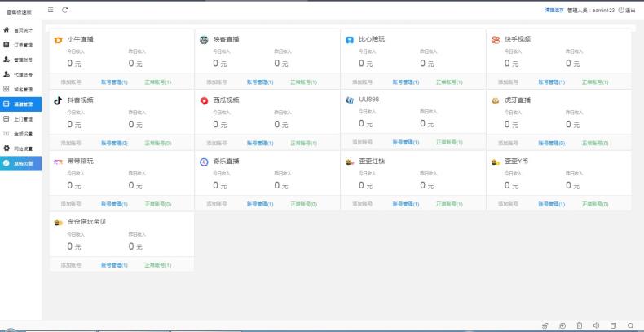Click the 虎牙直播 logo icon
The image size is (644, 332).
(496, 100)
